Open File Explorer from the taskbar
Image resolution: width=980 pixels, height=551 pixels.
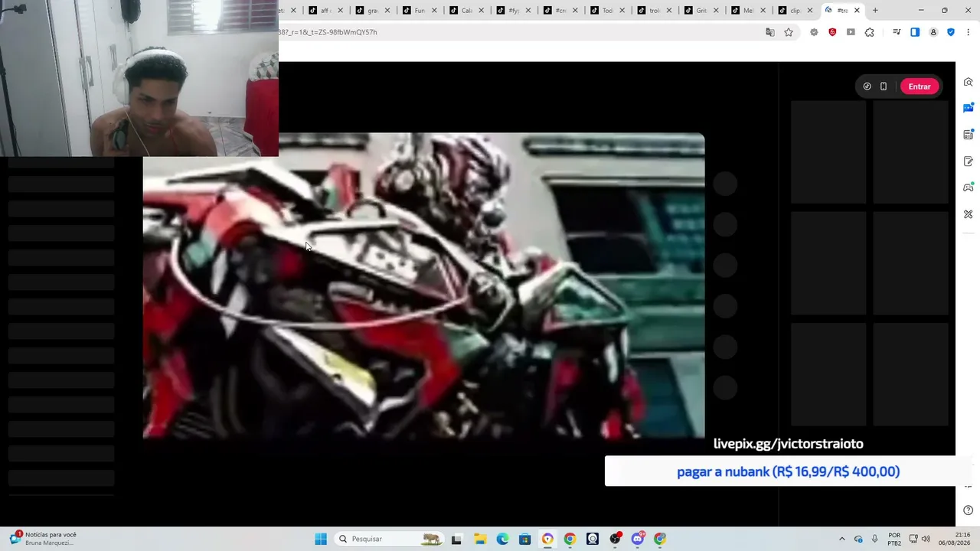[x=479, y=539]
